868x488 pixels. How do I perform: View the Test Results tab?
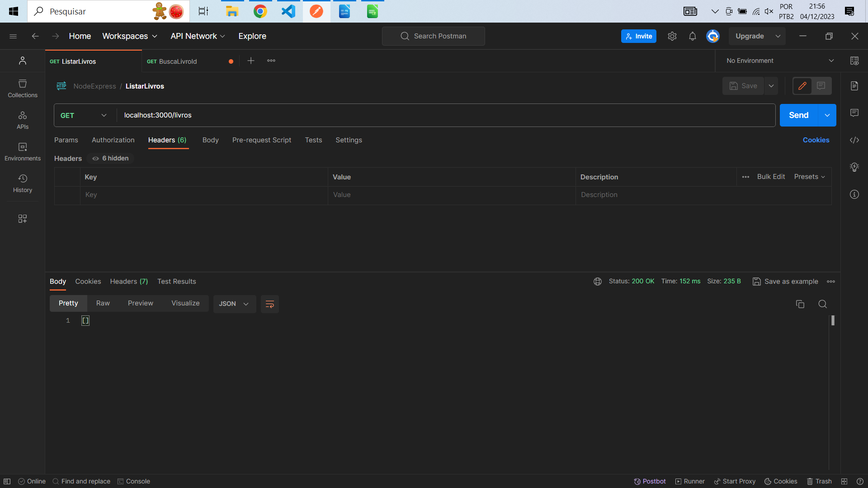coord(177,282)
